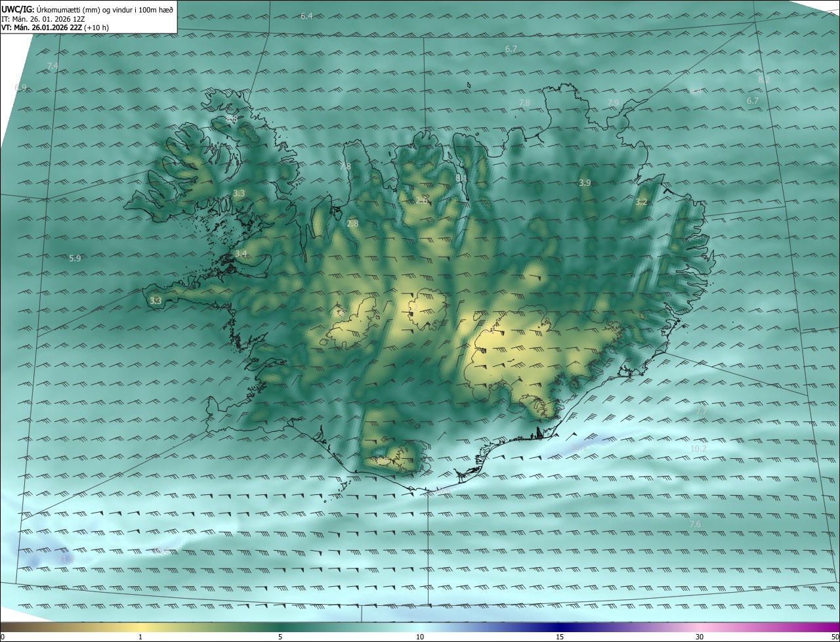Click the 6.9 value label on the map

point(20,87)
